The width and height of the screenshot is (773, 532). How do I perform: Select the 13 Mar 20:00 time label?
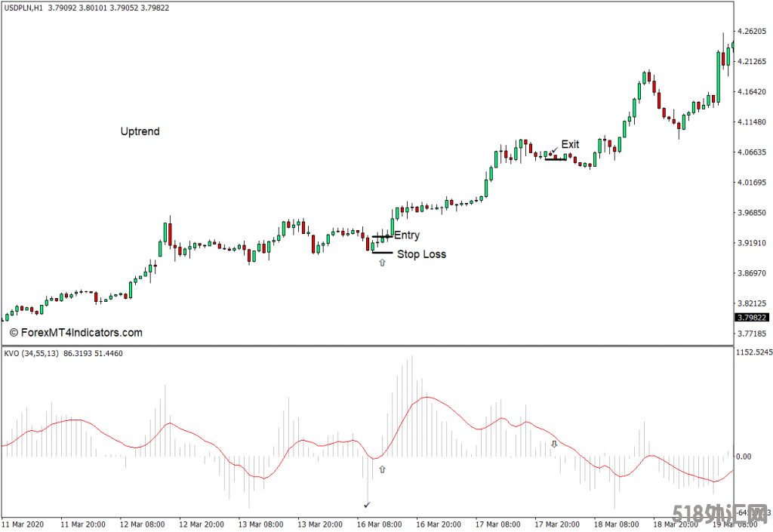pyautogui.click(x=320, y=524)
